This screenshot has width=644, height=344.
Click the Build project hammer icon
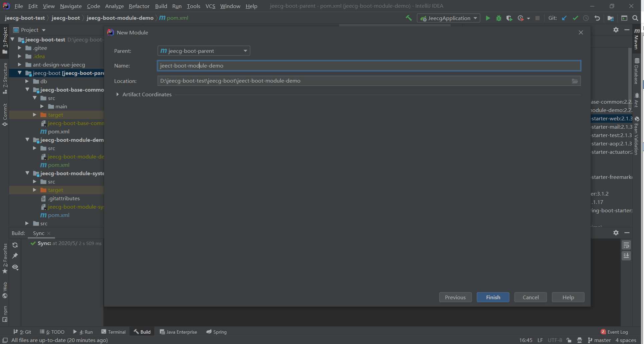click(x=409, y=18)
